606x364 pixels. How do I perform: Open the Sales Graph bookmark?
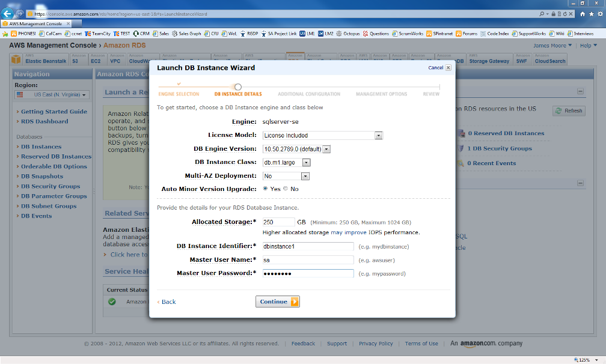coord(186,34)
